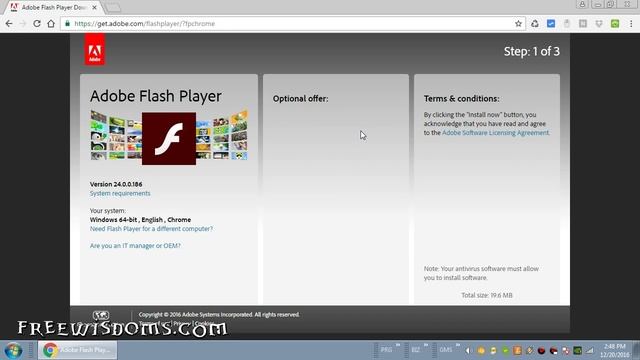Image resolution: width=640 pixels, height=360 pixels.
Task: Open a new browser tab
Action: click(x=113, y=7)
